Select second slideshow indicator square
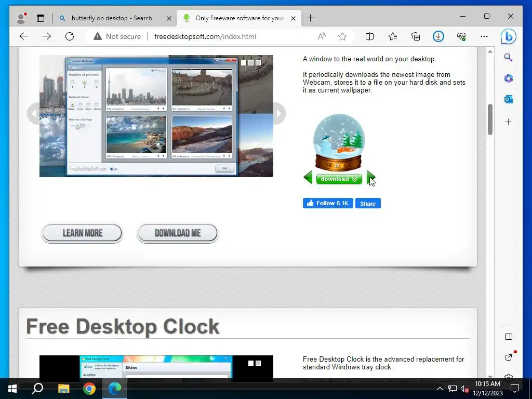 pos(251,63)
